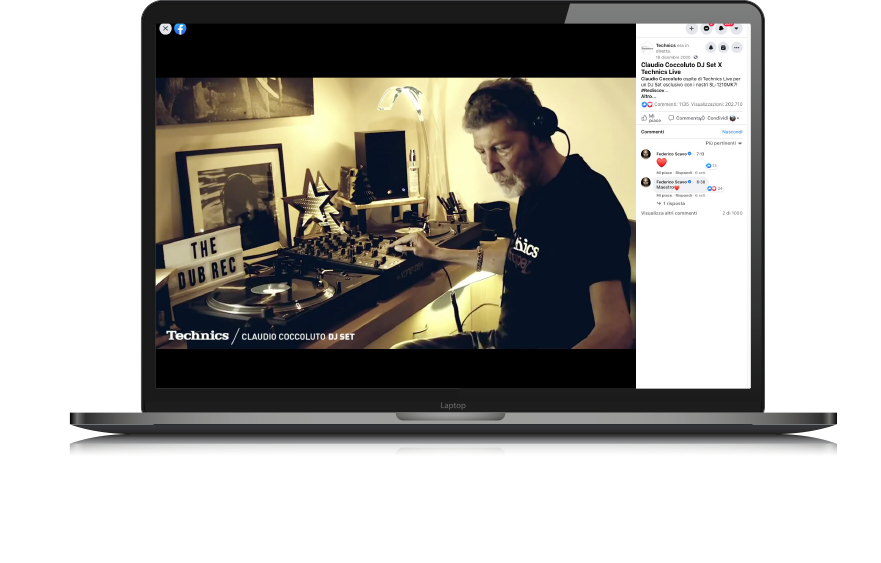Click reaction count 13 on first comment

coord(711,166)
